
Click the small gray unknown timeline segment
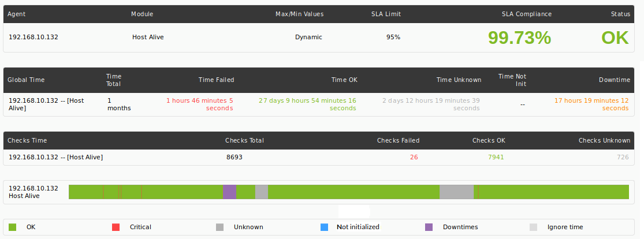click(262, 192)
